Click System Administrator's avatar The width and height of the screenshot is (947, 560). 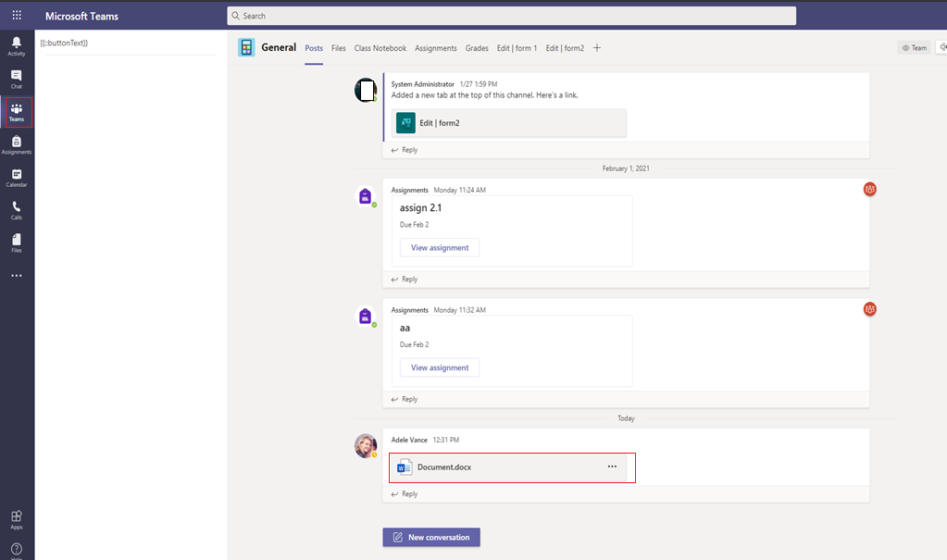(x=366, y=90)
